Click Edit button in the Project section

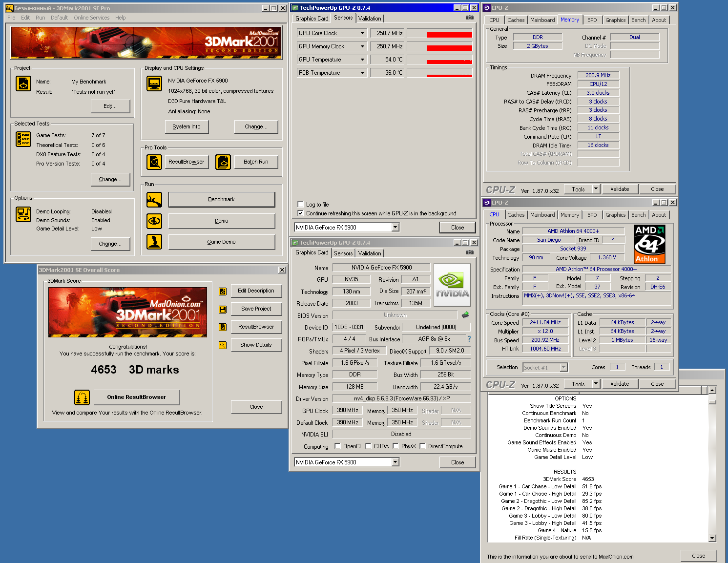(110, 106)
